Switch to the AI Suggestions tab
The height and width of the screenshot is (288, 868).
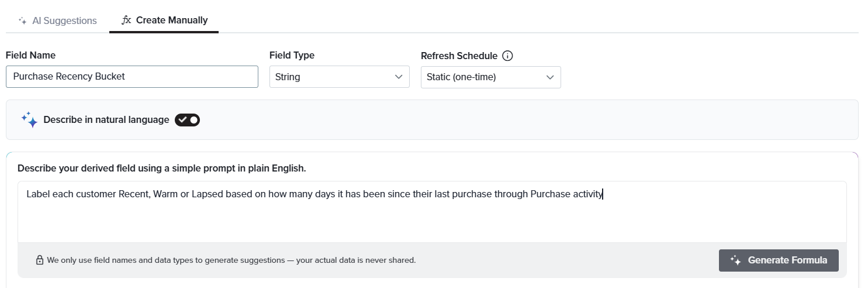coord(57,20)
